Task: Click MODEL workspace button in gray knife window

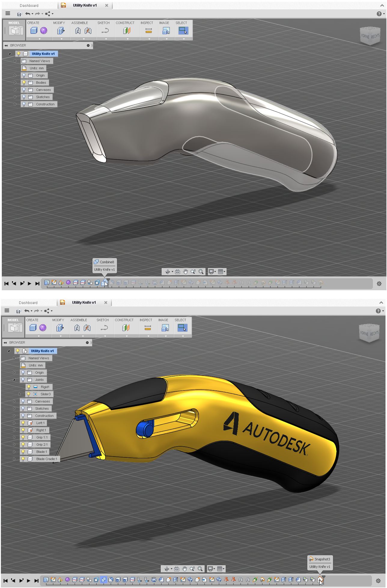Action: tap(14, 30)
